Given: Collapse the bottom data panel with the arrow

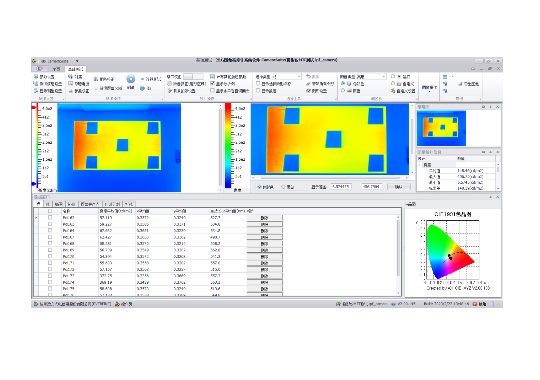Looking at the screenshot, I should click(490, 197).
